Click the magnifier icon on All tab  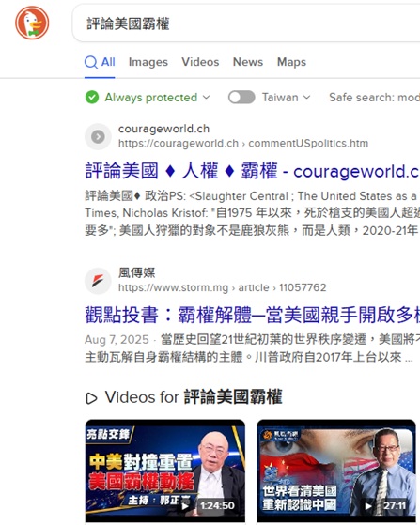point(91,62)
